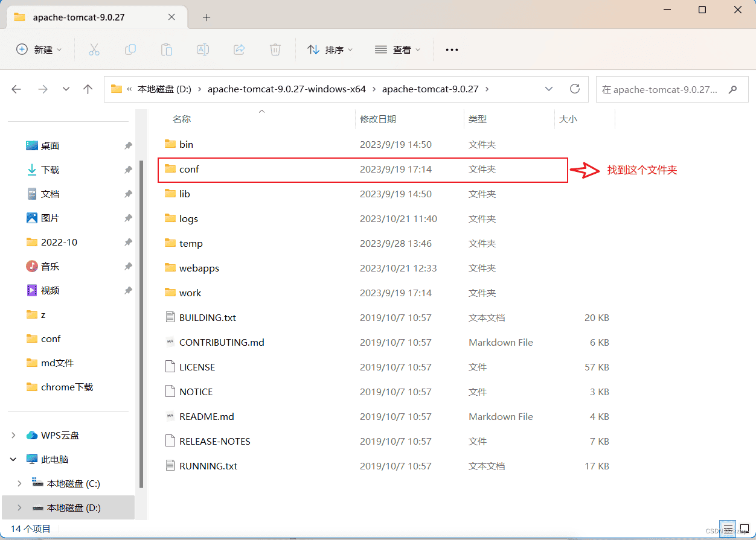The height and width of the screenshot is (540, 756).
Task: Open the more options ellipsis menu
Action: [452, 49]
